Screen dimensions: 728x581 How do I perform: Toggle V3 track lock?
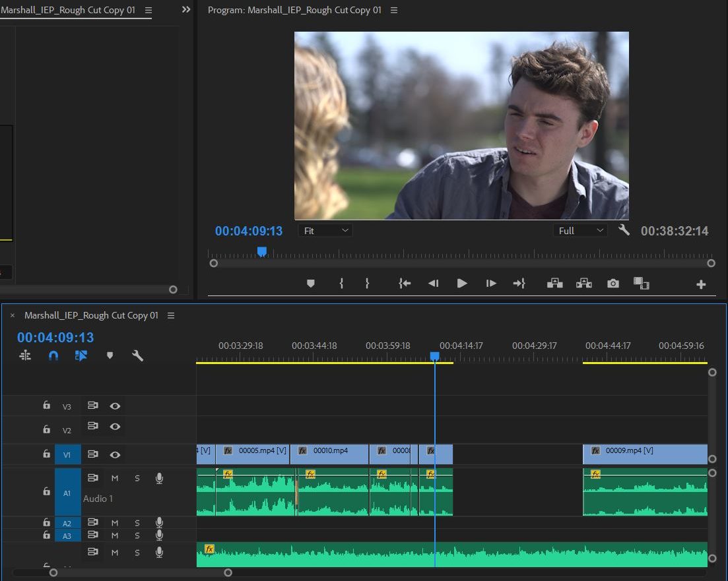(x=46, y=405)
